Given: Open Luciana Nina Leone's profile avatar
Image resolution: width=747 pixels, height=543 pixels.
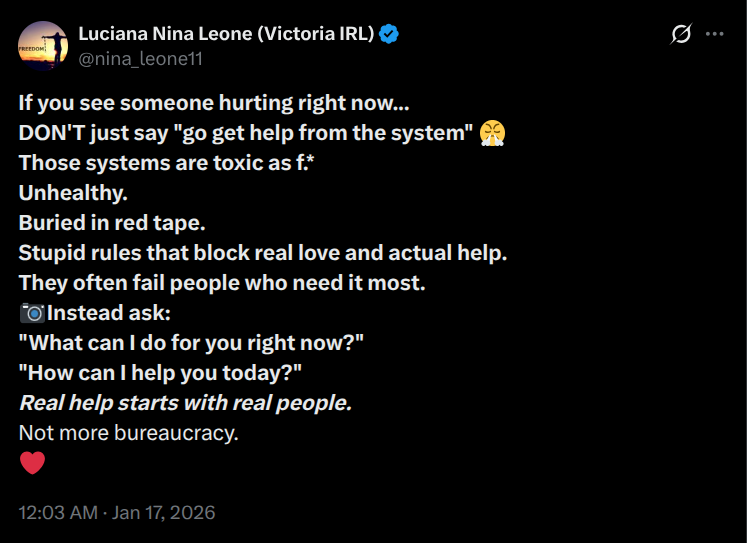Looking at the screenshot, I should tap(43, 45).
